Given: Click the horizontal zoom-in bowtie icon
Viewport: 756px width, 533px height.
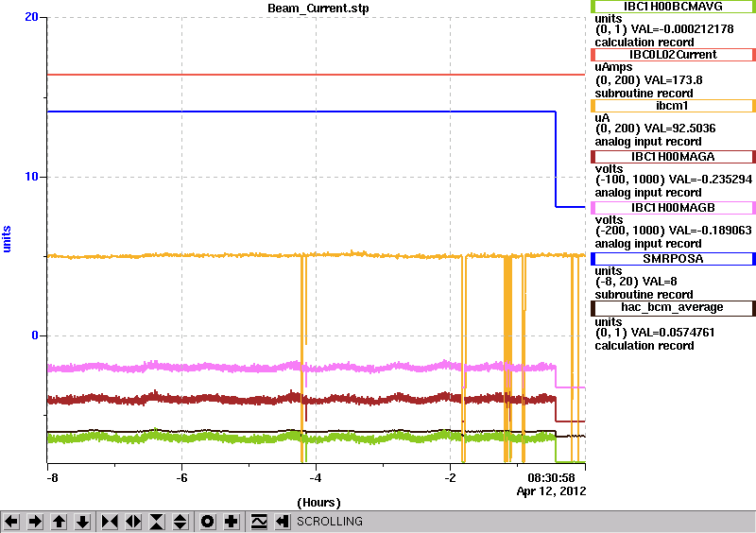Looking at the screenshot, I should tap(110, 522).
